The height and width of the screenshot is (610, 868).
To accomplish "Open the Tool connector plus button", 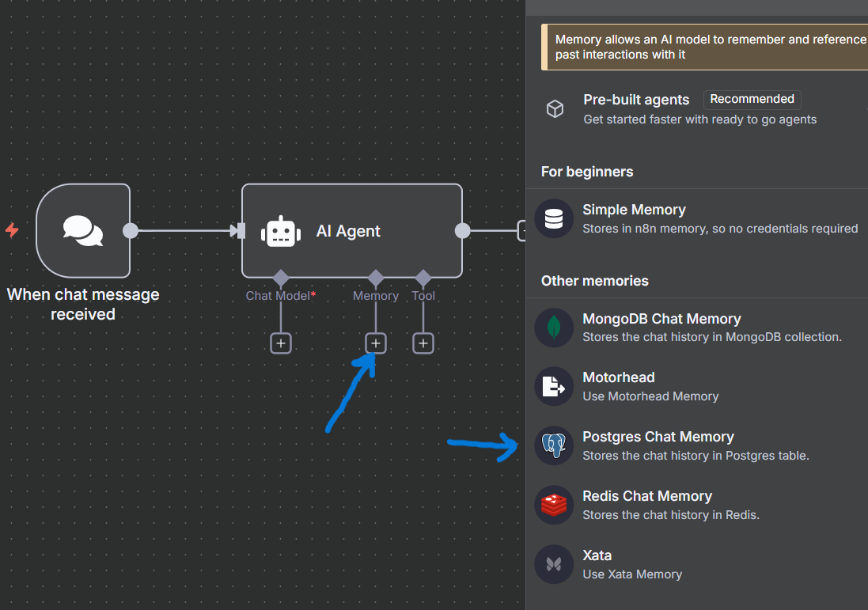I will 423,343.
